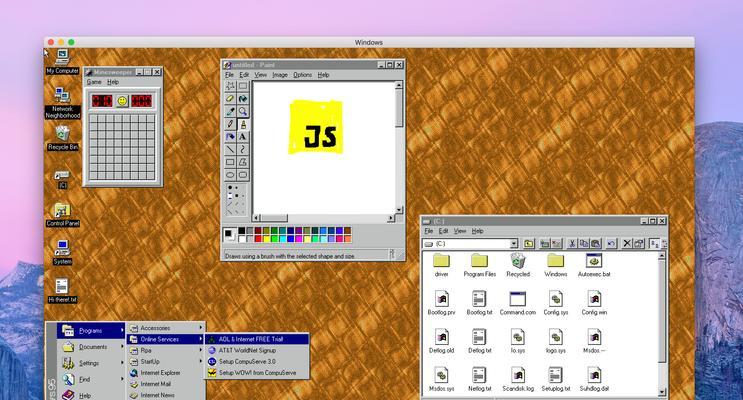
Task: Open the Options menu in Paint
Action: tap(302, 75)
